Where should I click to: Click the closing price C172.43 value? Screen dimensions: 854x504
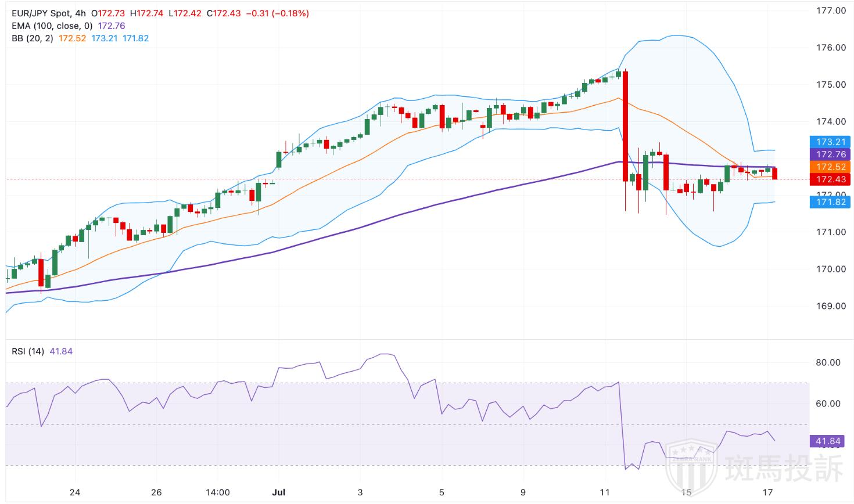tap(224, 13)
